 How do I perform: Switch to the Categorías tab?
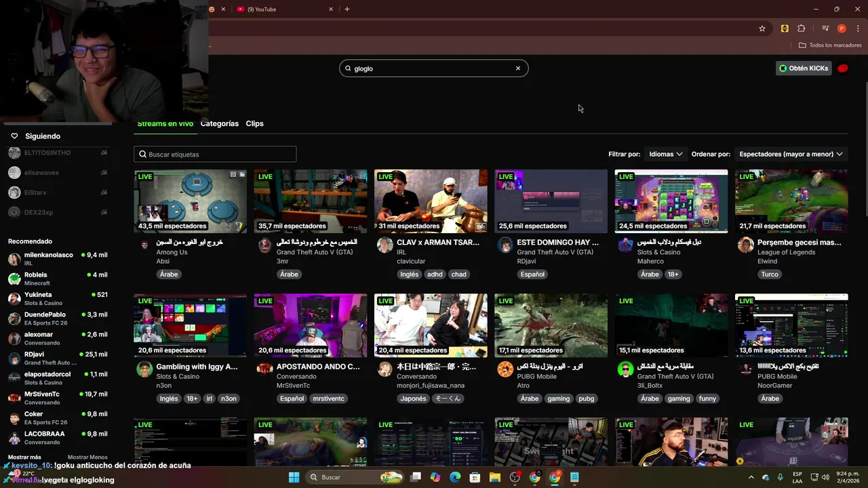coord(220,123)
